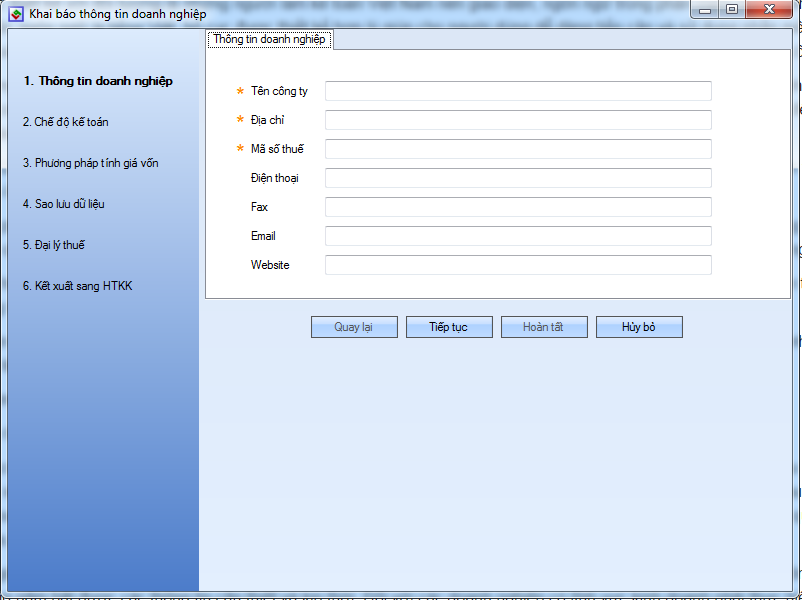Screen dimensions: 802x600
Task: Open step 3 Phương pháp tính giá vốn
Action: [91, 163]
